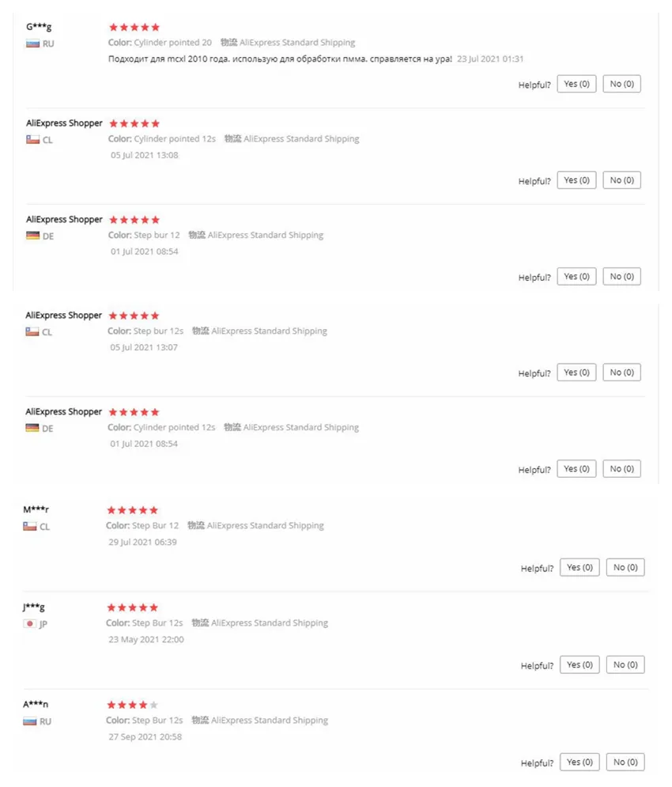Mark M***r's review as helpful with Yes
The width and height of the screenshot is (672, 787).
tap(580, 567)
